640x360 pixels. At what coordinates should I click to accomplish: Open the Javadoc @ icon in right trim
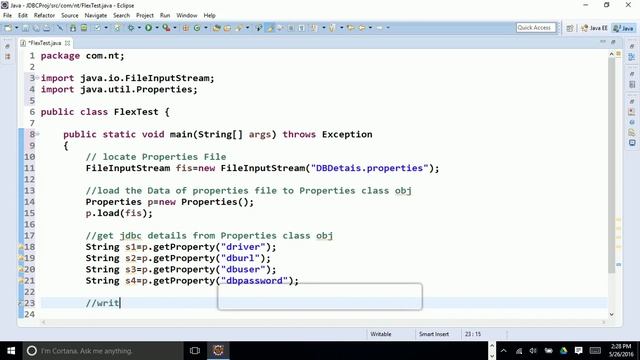tap(632, 122)
